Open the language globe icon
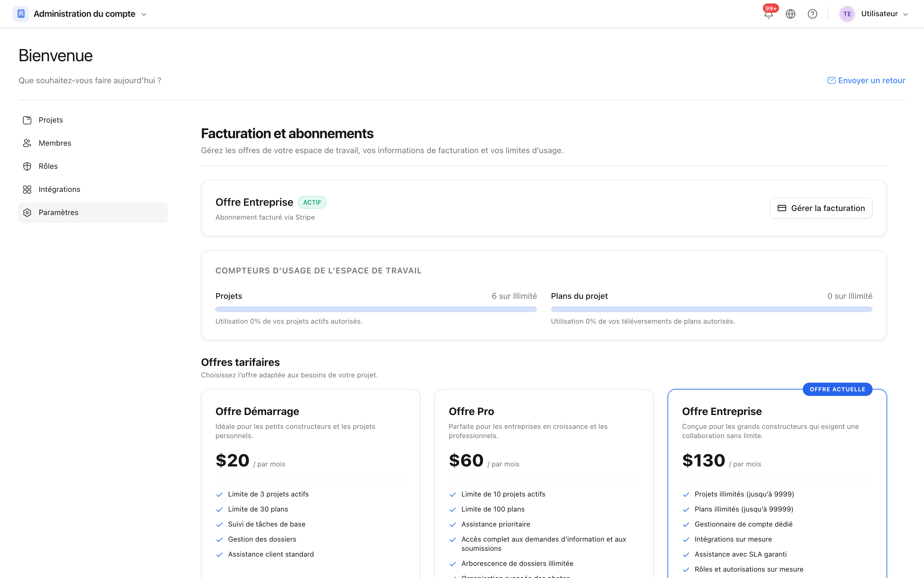The width and height of the screenshot is (924, 578). 790,14
